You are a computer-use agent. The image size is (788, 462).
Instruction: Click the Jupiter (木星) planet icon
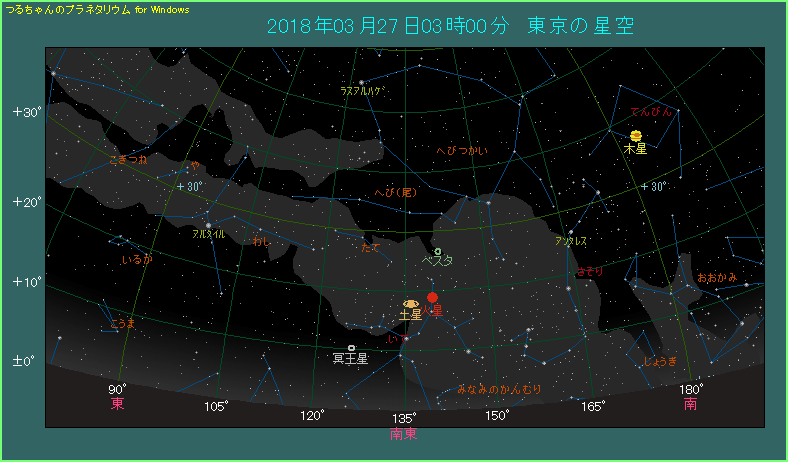point(636,135)
